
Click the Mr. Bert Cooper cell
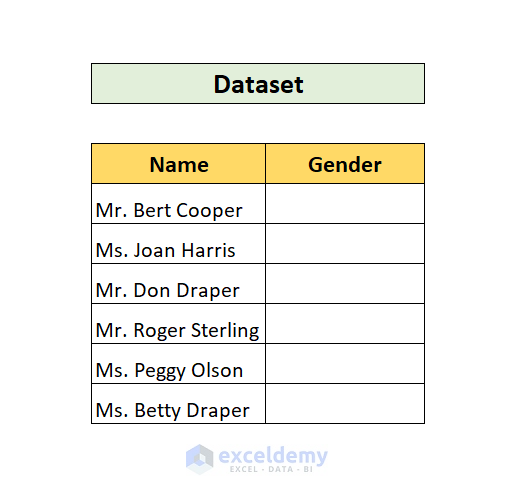pyautogui.click(x=178, y=204)
